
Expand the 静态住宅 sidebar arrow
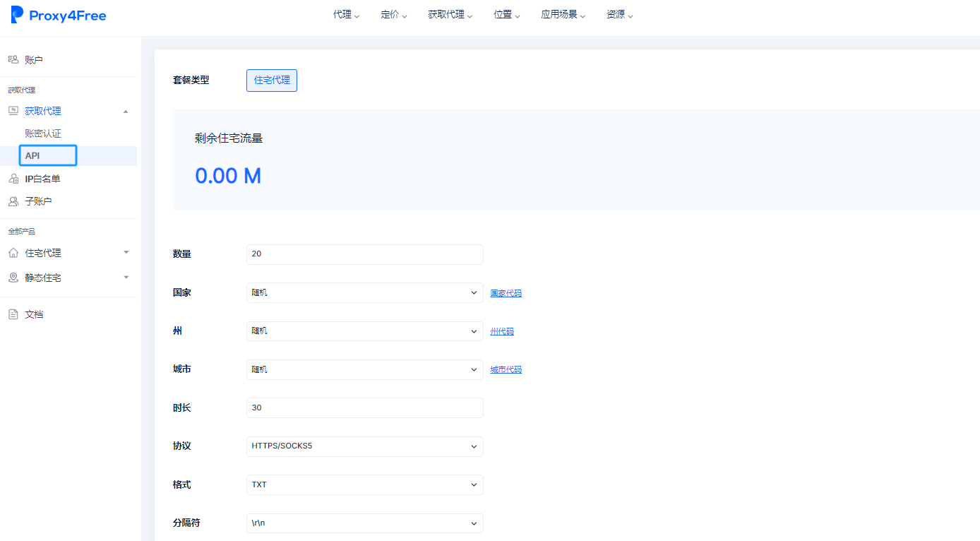click(126, 278)
